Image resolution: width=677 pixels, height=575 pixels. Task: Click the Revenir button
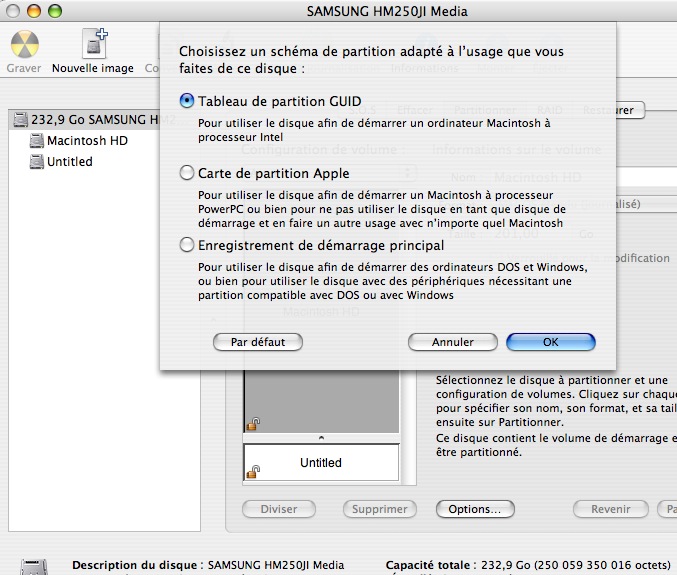coord(611,509)
